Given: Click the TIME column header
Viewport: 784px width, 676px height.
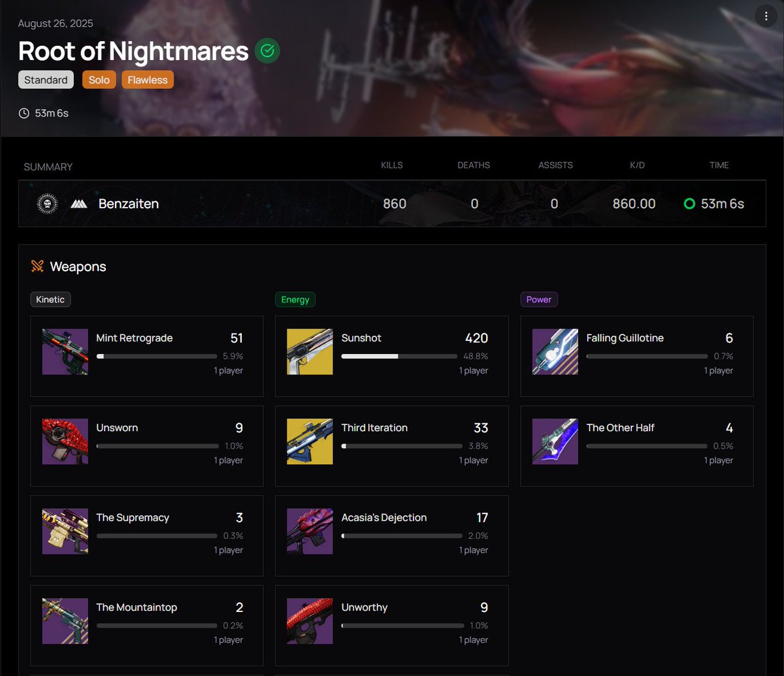Looking at the screenshot, I should click(719, 165).
